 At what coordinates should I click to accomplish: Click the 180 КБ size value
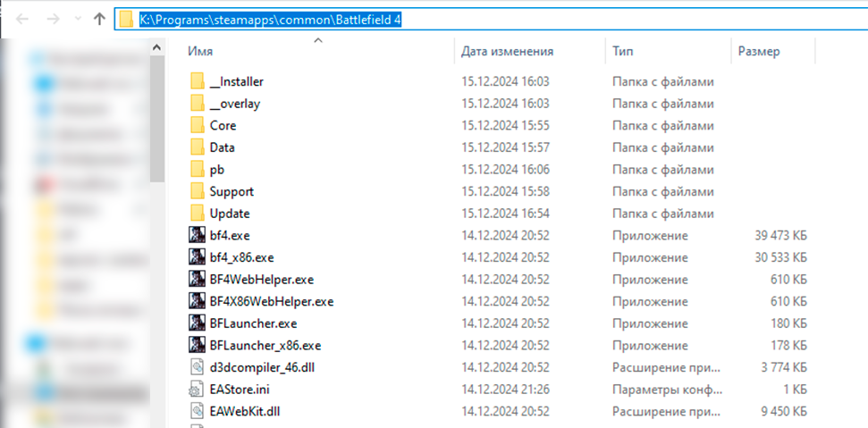788,323
